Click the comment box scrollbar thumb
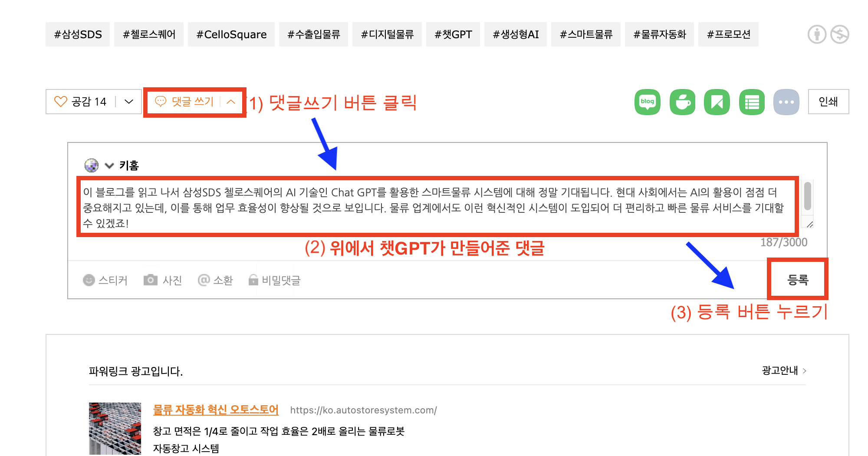The image size is (868, 456). pyautogui.click(x=808, y=196)
